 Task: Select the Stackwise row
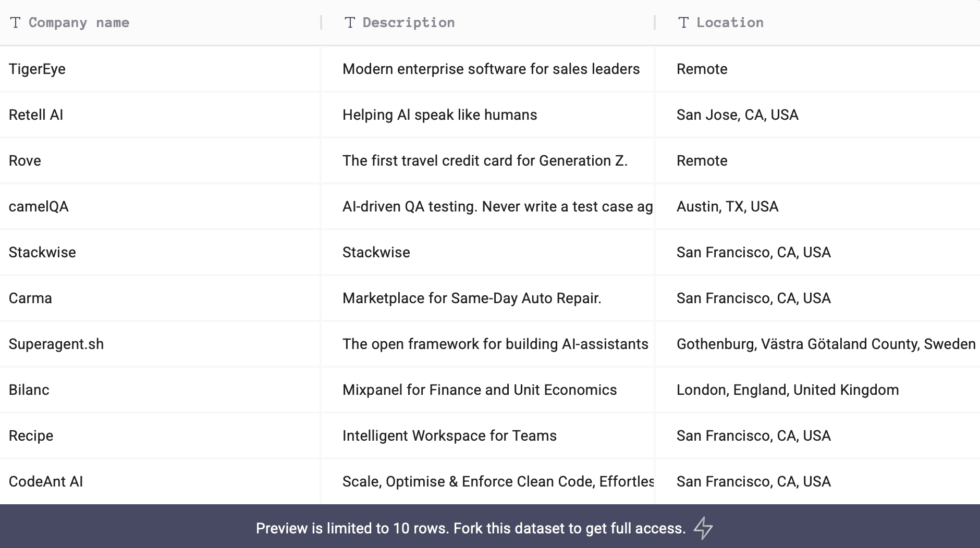[42, 252]
